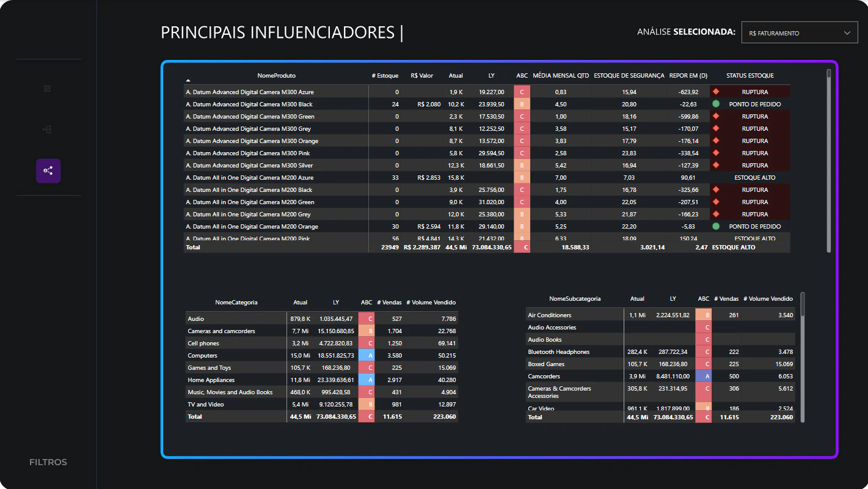The image size is (868, 489).
Task: Sort by the REPOR EM (D) header
Action: coord(688,76)
